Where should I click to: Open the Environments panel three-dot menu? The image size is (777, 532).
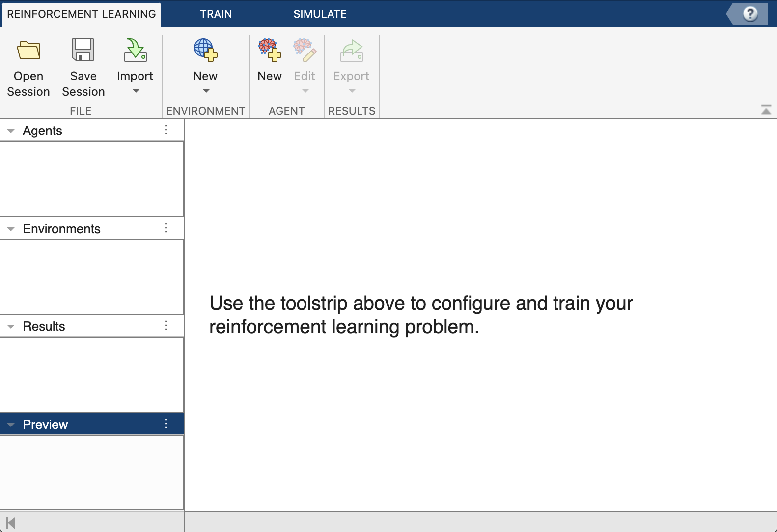tap(166, 228)
